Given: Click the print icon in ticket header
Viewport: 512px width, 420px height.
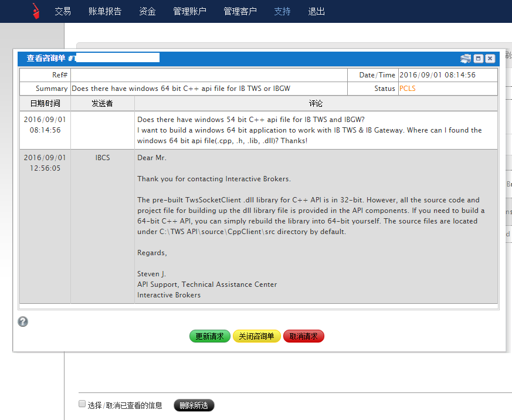Looking at the screenshot, I should (466, 59).
